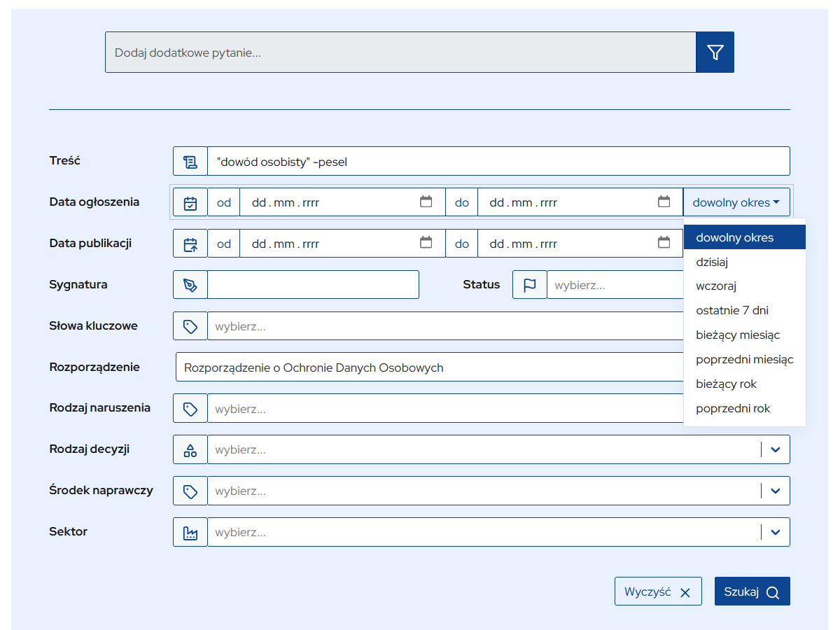The width and height of the screenshot is (840, 630).
Task: Click the Treść text field with "dowód osobisty"
Action: coord(498,162)
